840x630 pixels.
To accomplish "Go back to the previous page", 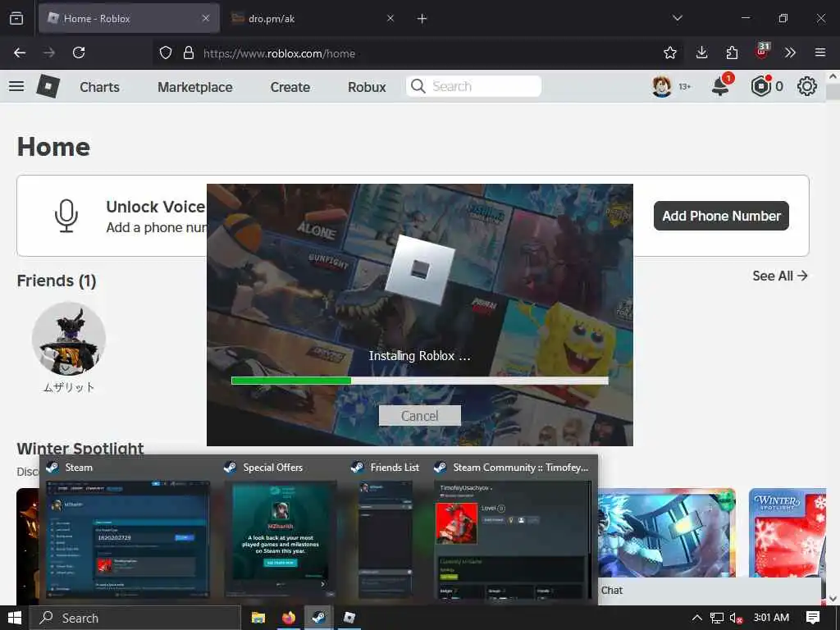I will click(20, 52).
